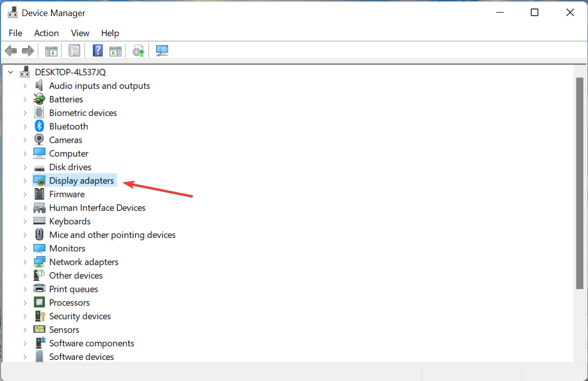Select the Disk drives label
Screen dimensions: 588x381
(x=70, y=167)
